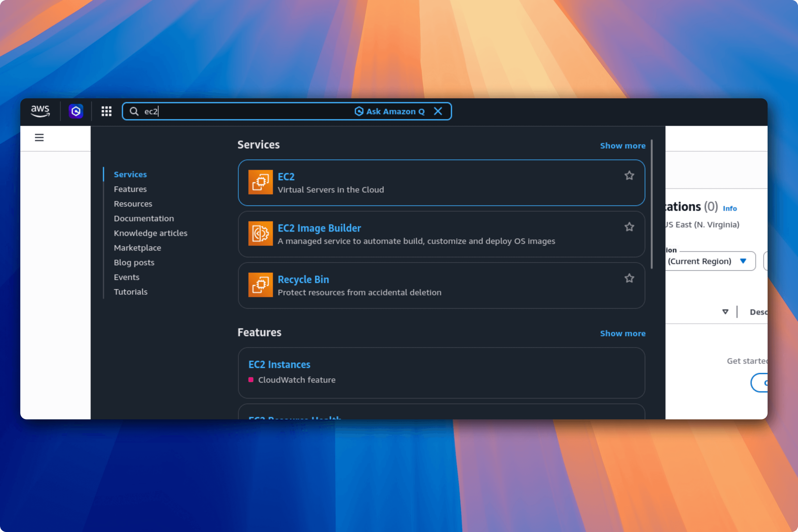Click the Image Builder 'A managed service' description

[x=416, y=241]
